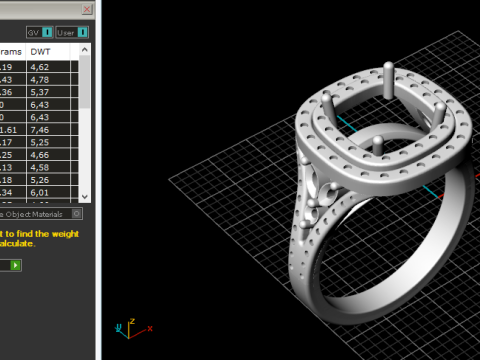Select the grams cell showing 1.61
The image size is (480, 360).
[x=13, y=130]
